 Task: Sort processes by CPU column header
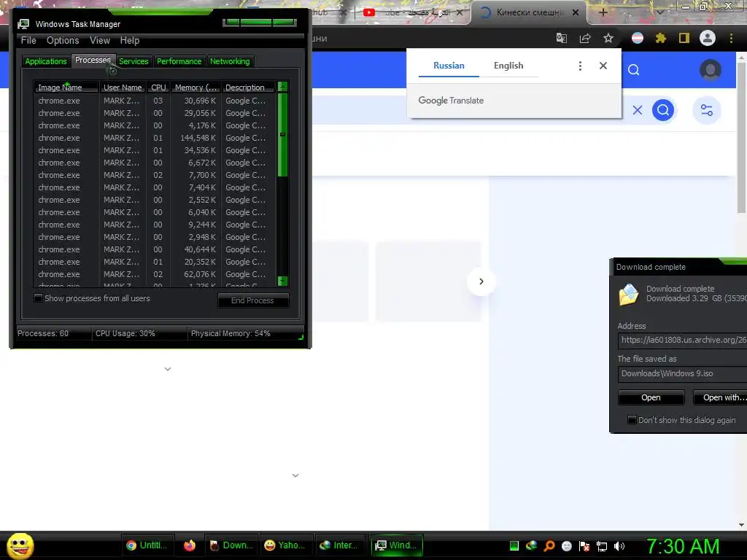pos(158,87)
